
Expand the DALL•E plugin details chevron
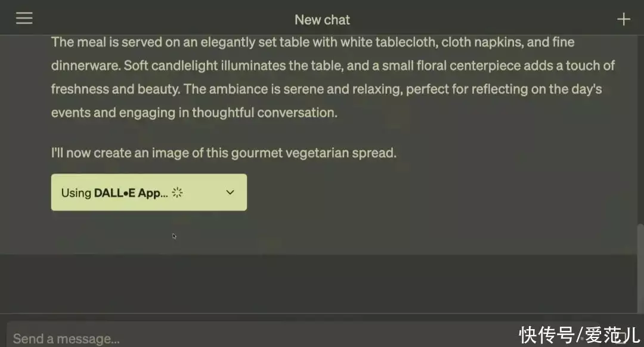click(x=230, y=193)
